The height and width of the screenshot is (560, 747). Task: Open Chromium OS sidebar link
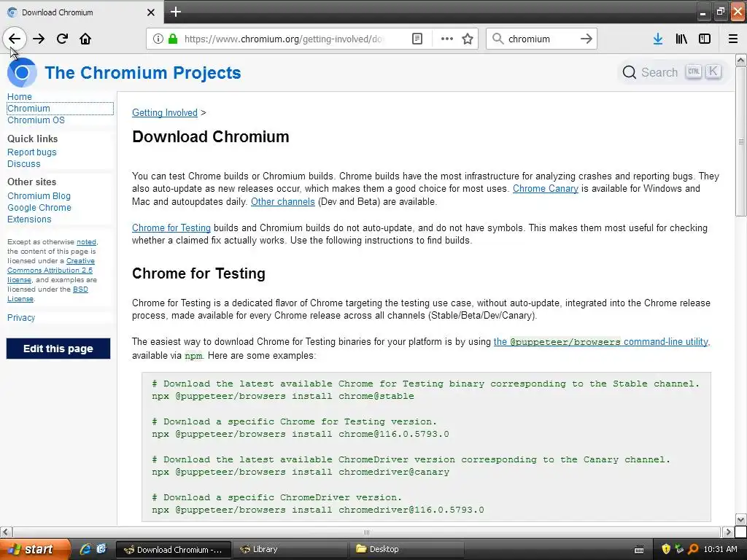click(x=36, y=120)
